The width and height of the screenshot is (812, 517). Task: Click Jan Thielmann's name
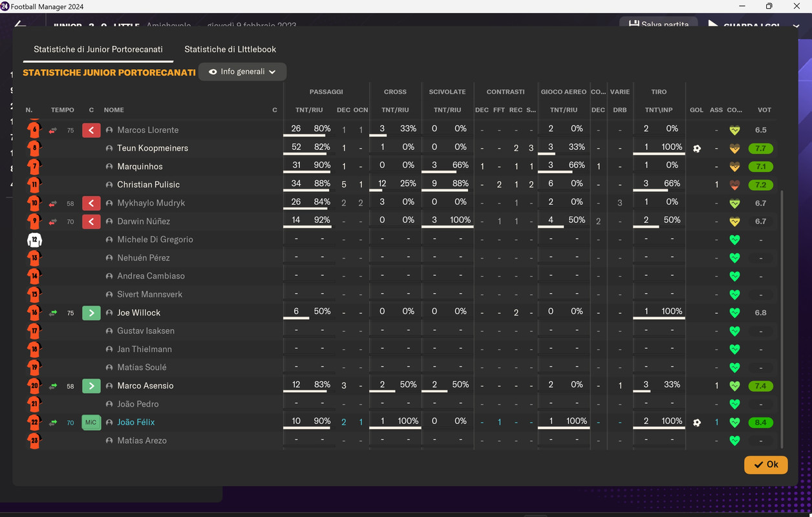tap(144, 350)
